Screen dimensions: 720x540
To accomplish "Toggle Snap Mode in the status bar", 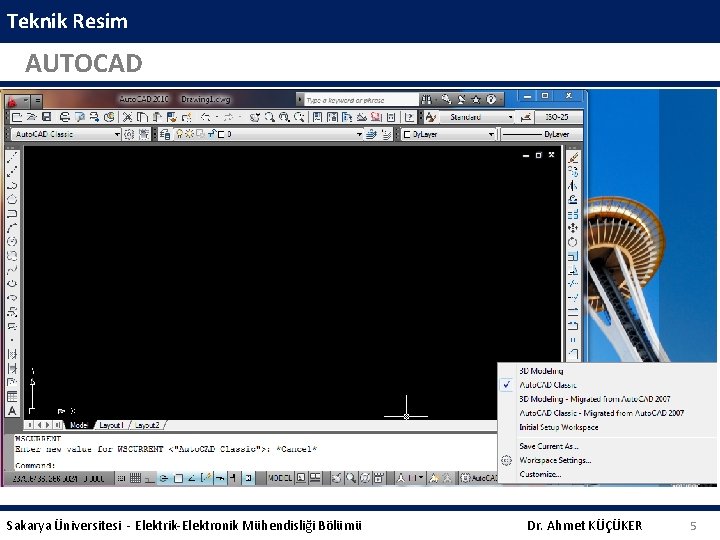I will coord(121,478).
